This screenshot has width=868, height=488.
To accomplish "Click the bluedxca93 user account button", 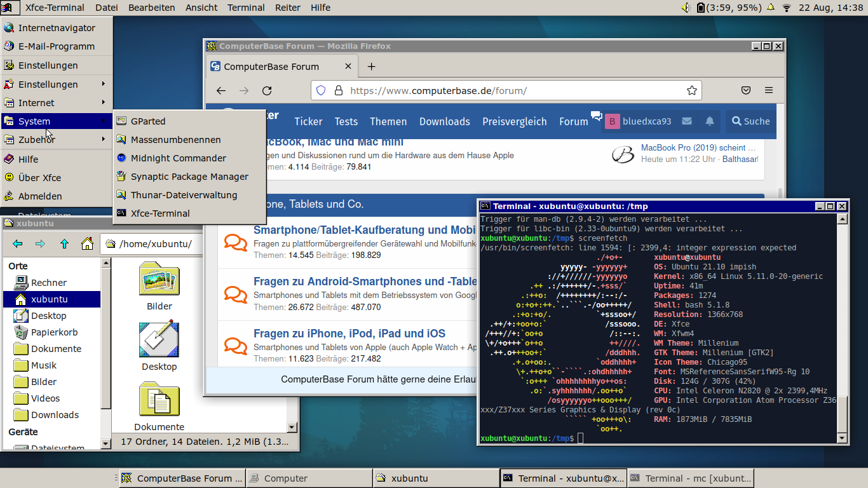I will pyautogui.click(x=638, y=121).
